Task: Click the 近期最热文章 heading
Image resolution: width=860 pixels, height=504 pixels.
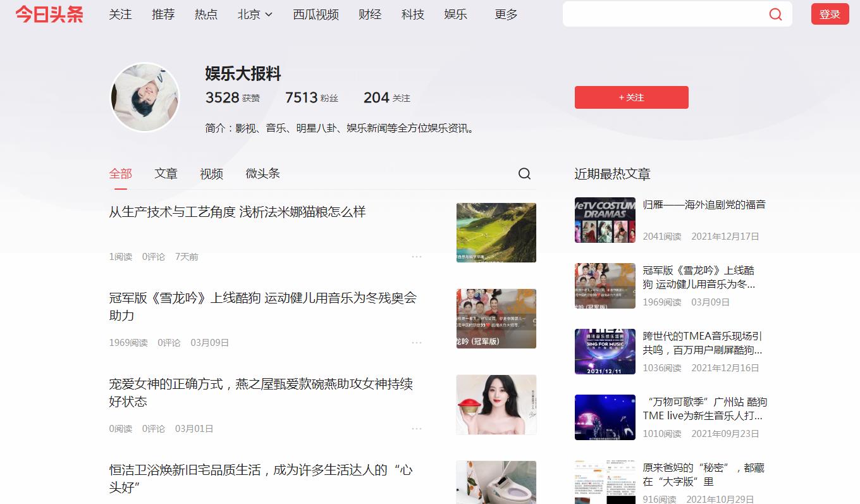Action: (612, 174)
